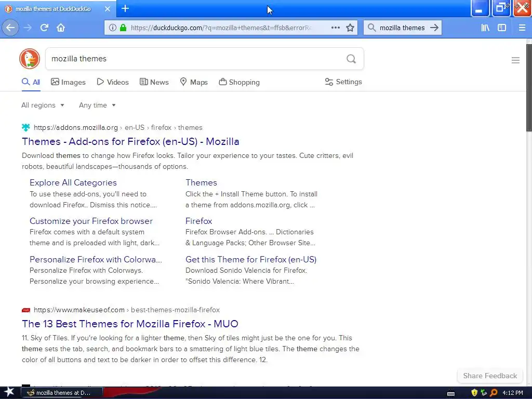Screen dimensions: 532x399
Task: Click the MakeUseOf red favicon
Action: tap(26, 310)
